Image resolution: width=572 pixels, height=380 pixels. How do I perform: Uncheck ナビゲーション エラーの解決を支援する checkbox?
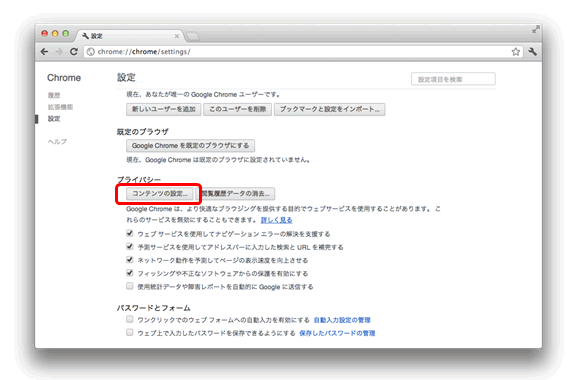[130, 233]
